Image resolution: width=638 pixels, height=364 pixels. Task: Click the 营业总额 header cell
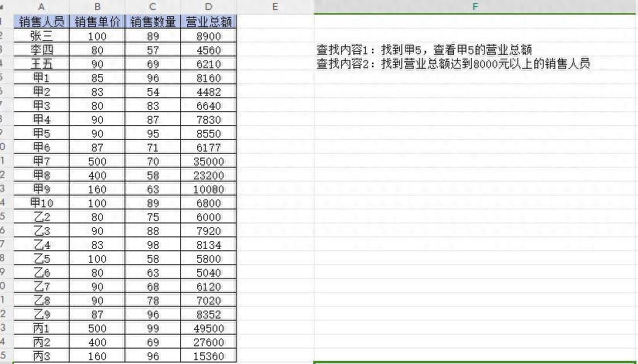[x=208, y=22]
